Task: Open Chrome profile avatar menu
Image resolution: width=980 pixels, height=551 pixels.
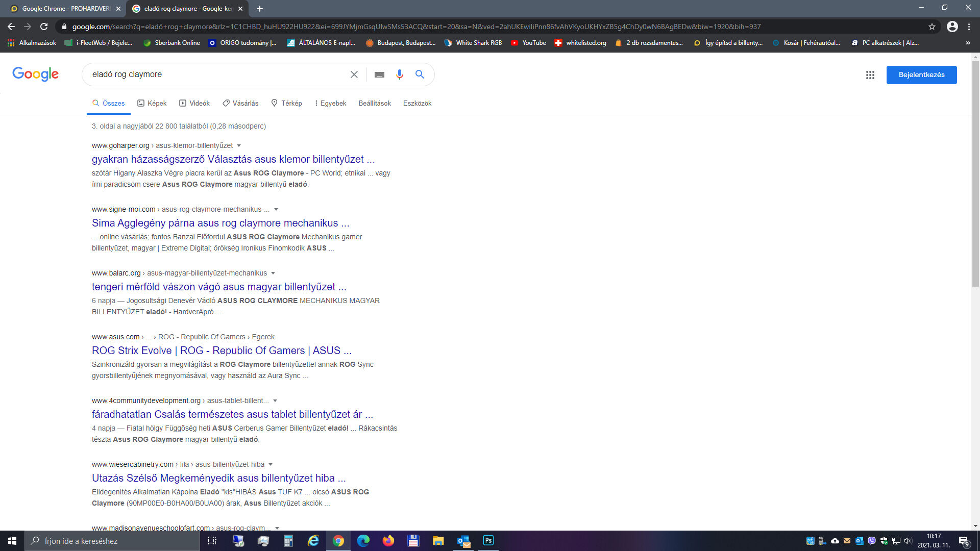Action: [952, 27]
